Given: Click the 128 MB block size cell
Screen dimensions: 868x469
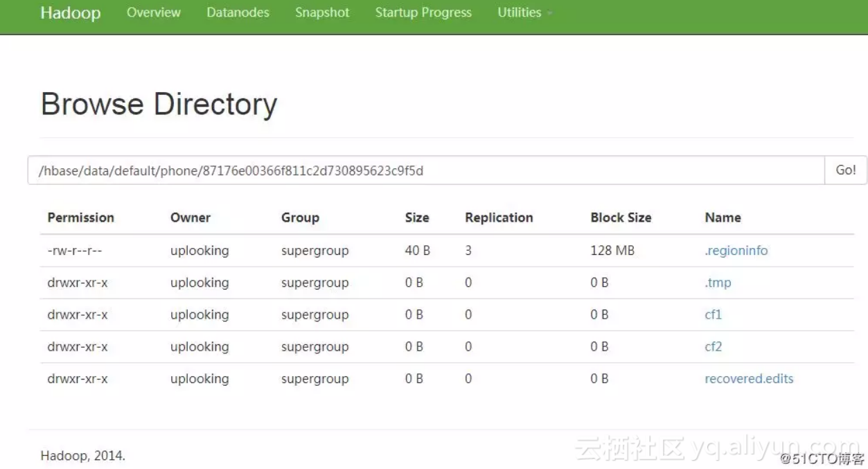Looking at the screenshot, I should tap(612, 251).
